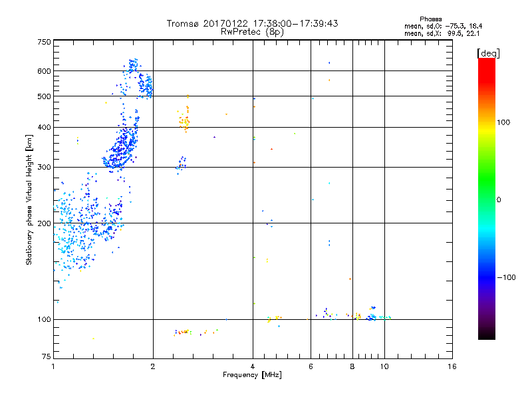Click the phase colorbar gradient strip
This screenshot has width=532, height=399.
coord(487,198)
